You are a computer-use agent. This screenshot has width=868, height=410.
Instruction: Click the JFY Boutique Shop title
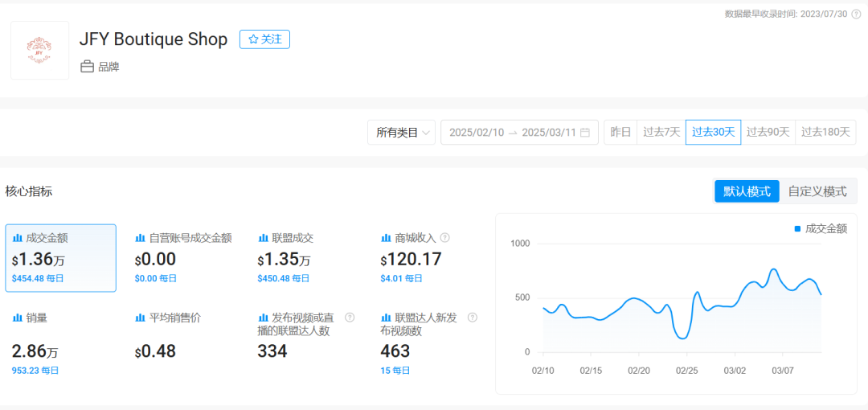154,39
